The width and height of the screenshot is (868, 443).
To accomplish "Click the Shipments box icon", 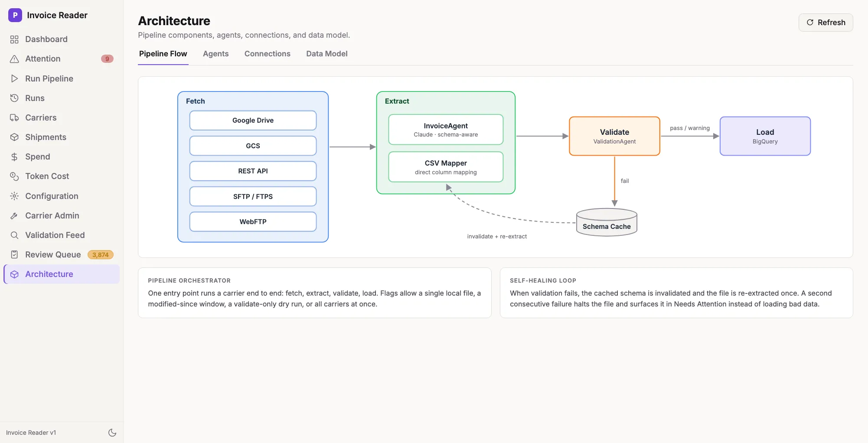I will [x=14, y=137].
